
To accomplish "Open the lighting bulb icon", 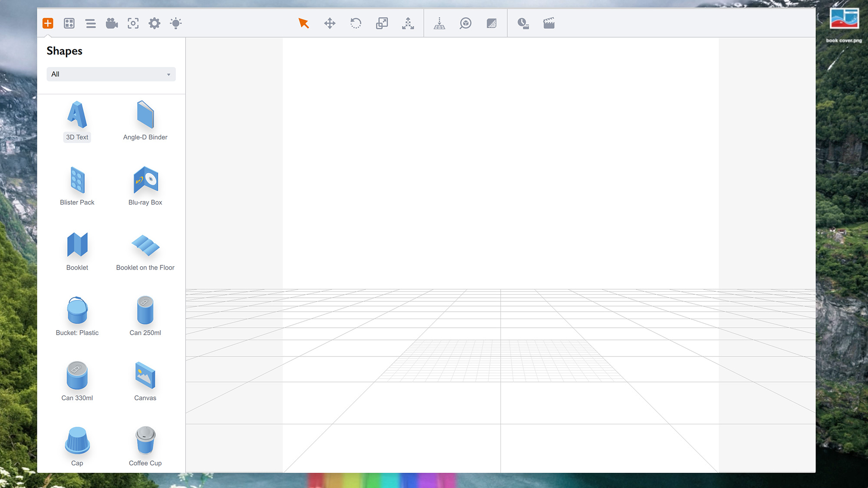I will [176, 23].
